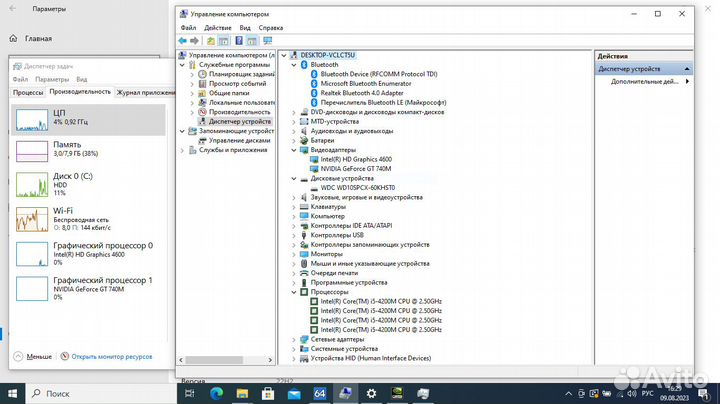Open File Explorer from the taskbar
Viewport: 720px width, 404px height.
[242, 393]
